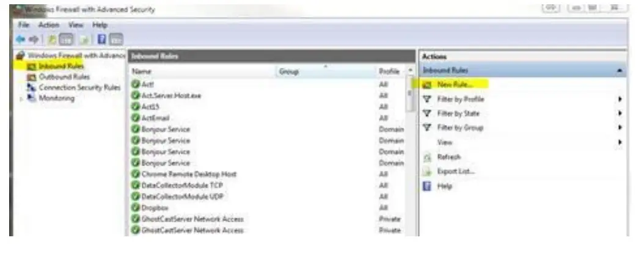Select the Inbound Rules tree icon

(x=32, y=66)
